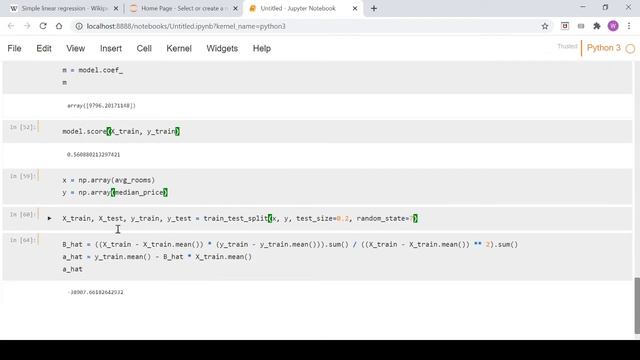The image size is (640, 360).
Task: Open the Help menu
Action: point(262,49)
